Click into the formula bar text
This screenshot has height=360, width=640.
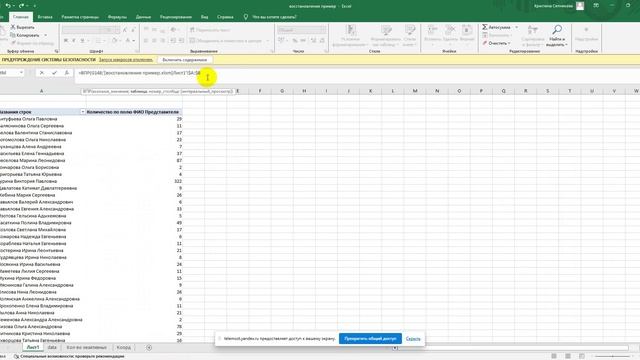pos(139,73)
